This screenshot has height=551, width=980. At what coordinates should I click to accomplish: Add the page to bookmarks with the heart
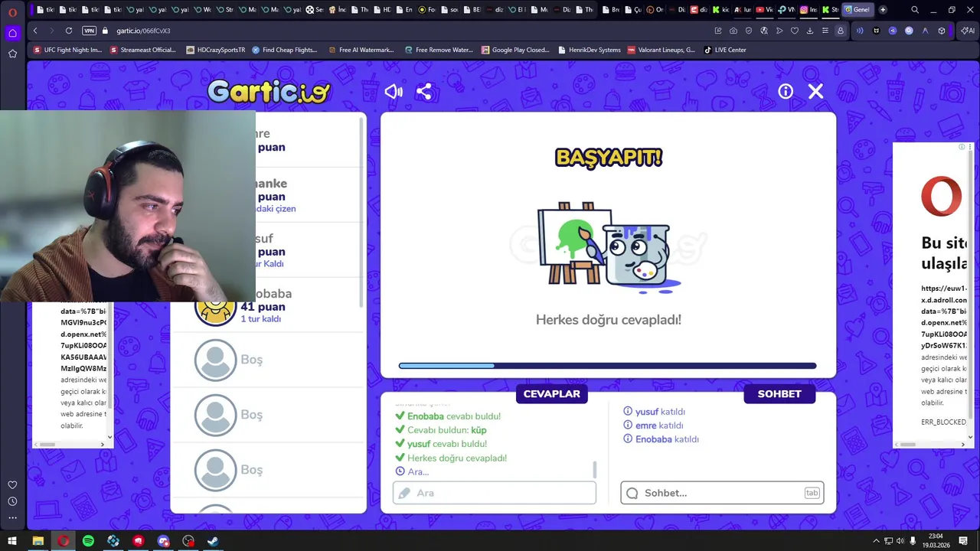coord(795,31)
